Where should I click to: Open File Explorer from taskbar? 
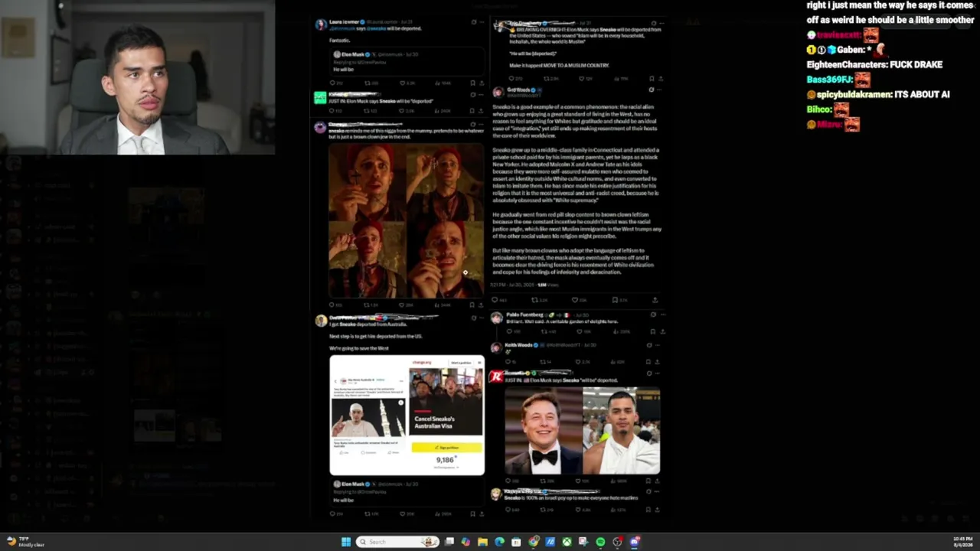[x=482, y=542]
